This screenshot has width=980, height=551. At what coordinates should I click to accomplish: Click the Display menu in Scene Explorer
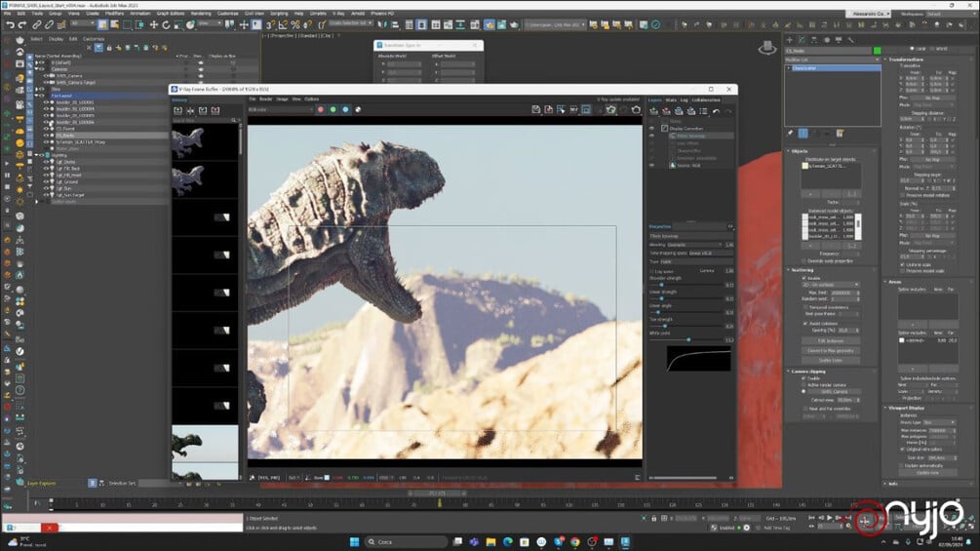pyautogui.click(x=57, y=39)
